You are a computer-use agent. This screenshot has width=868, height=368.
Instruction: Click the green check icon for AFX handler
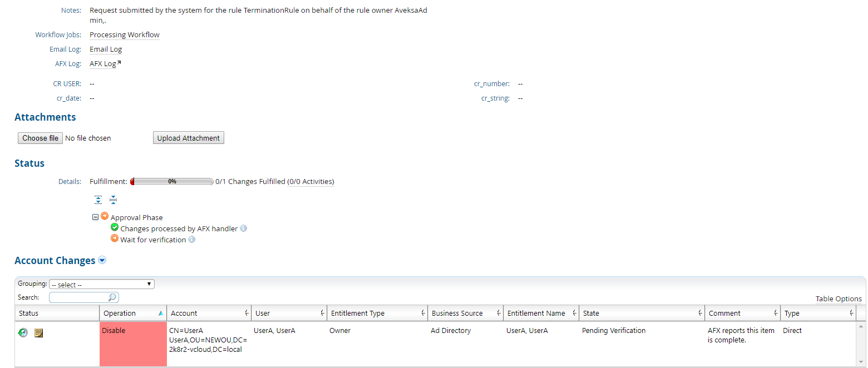tap(115, 227)
